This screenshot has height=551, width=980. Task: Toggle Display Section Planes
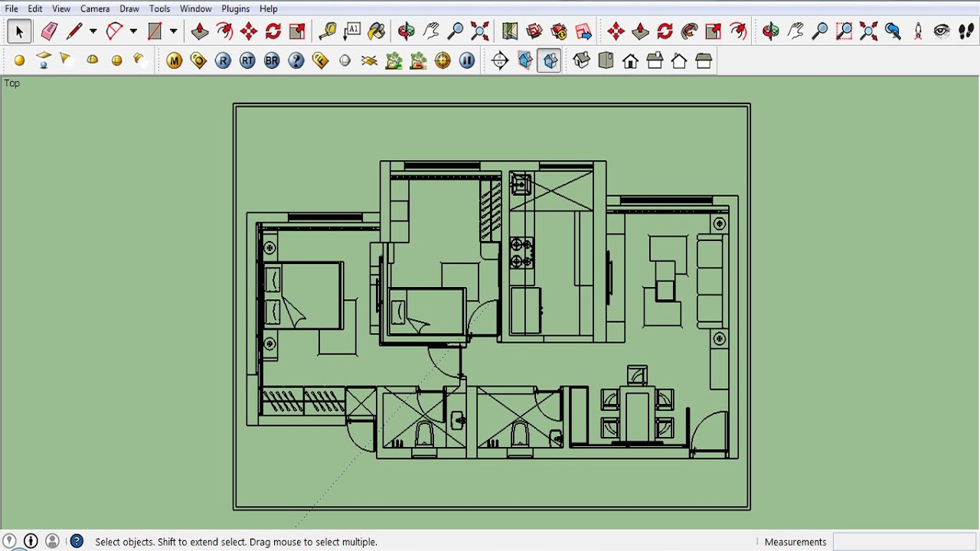pos(525,61)
